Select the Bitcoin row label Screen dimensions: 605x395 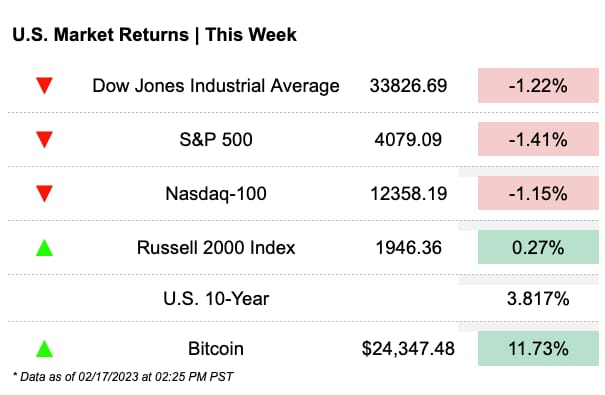216,349
